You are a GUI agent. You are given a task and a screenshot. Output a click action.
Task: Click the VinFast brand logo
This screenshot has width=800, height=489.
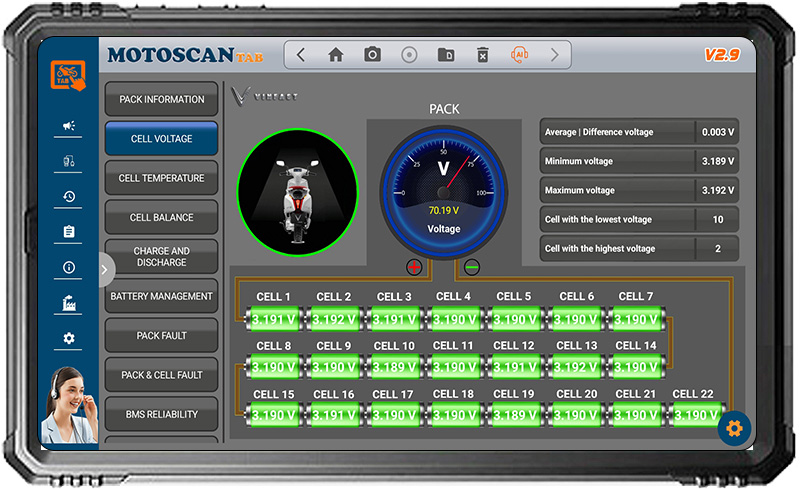[264, 95]
